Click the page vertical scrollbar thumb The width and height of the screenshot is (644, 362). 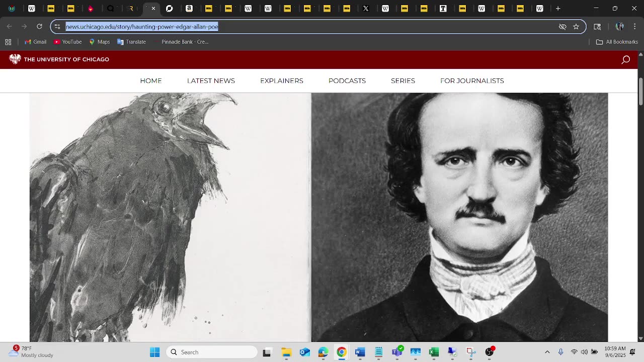[x=640, y=92]
